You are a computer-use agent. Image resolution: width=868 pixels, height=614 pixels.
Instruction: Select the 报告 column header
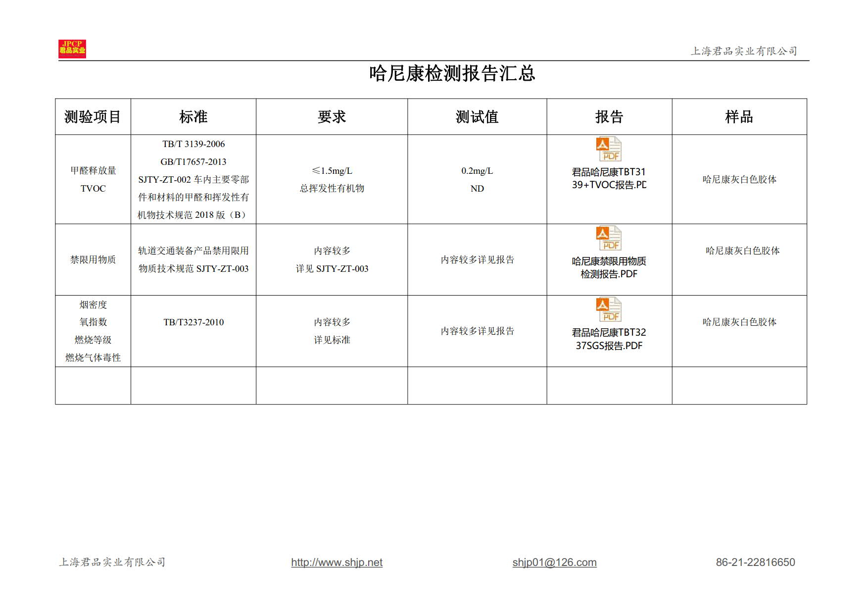(x=609, y=117)
